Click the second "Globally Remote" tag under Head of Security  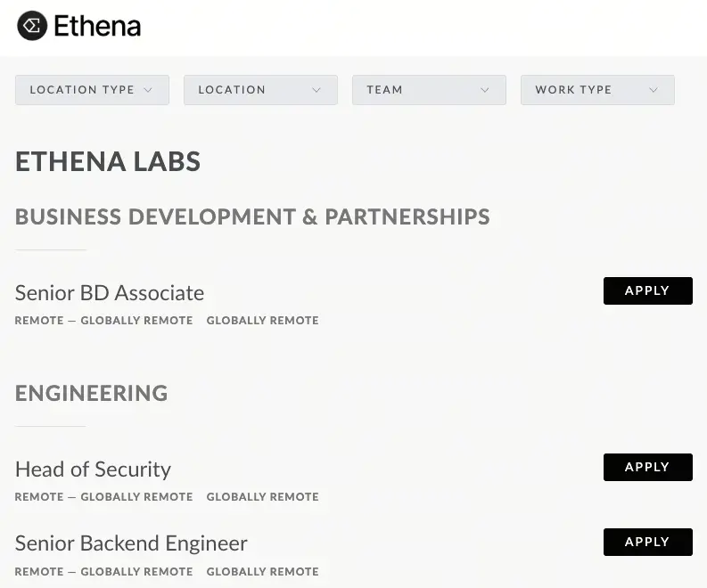tap(262, 497)
